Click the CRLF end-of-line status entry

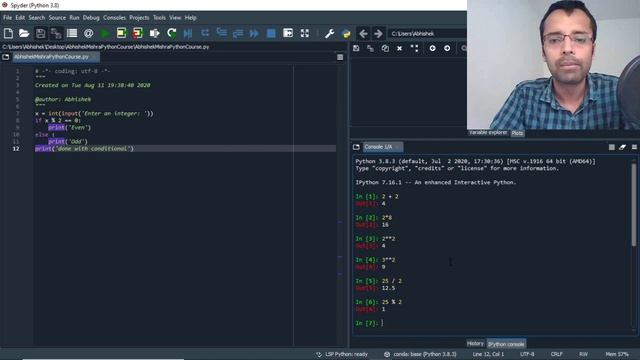tap(556, 354)
